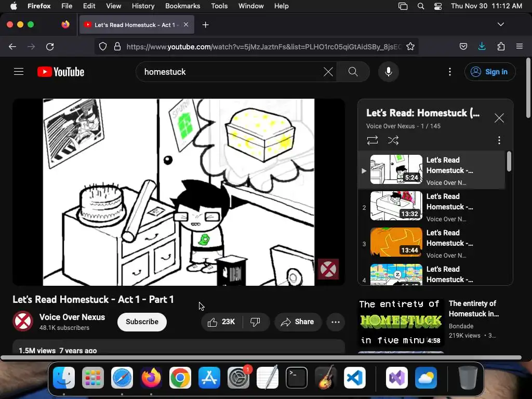Click the channel watermark on the video
Screen dimensions: 532x399
click(328, 269)
